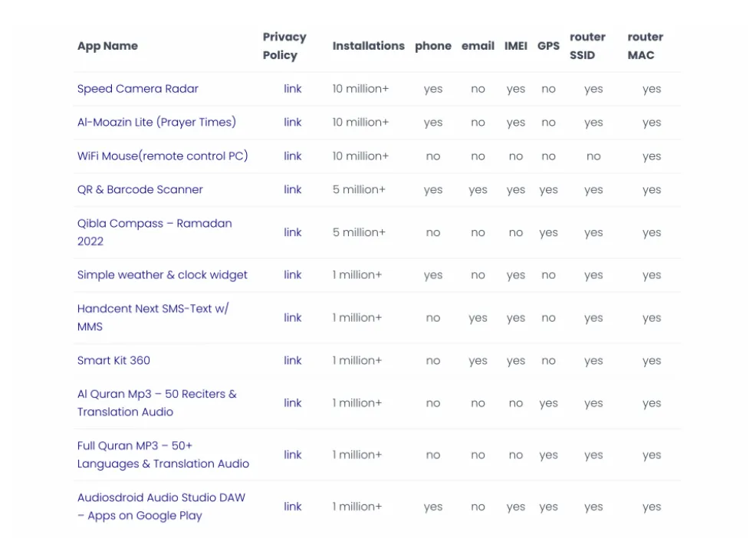Open privacy policy link for WiFi Mouse
Image resolution: width=756 pixels, height=538 pixels.
293,156
